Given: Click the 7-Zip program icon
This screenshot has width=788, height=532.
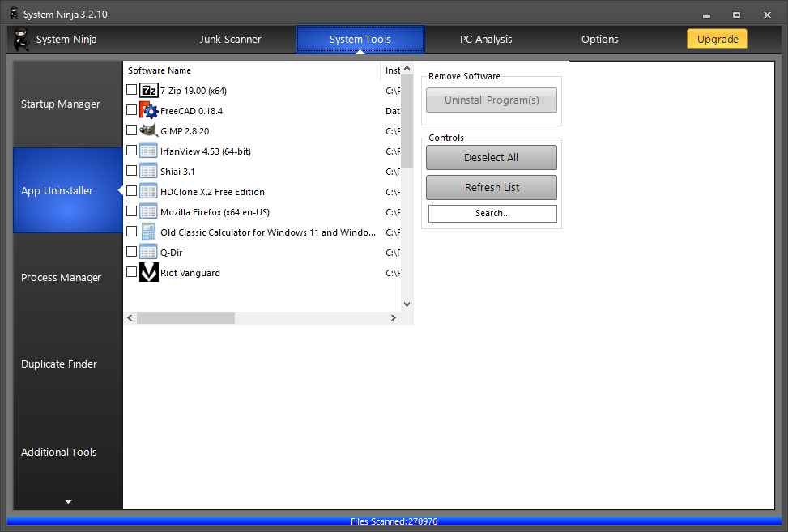Looking at the screenshot, I should (149, 91).
